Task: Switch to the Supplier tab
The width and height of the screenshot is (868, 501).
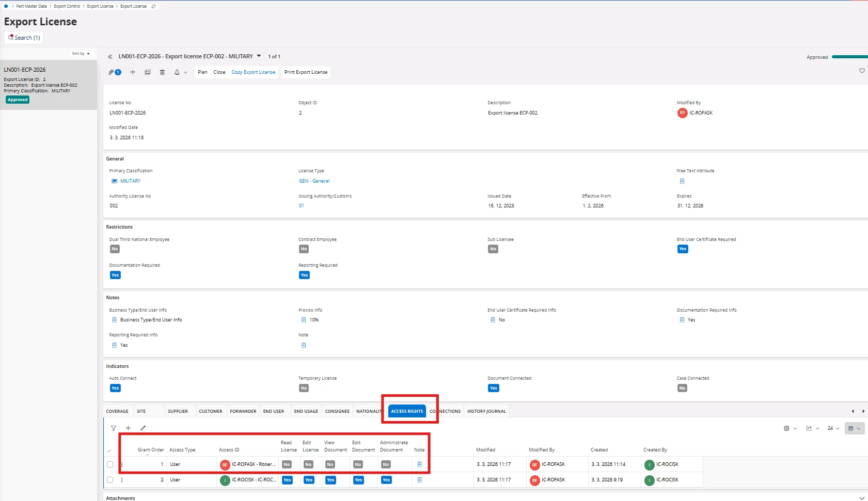Action: [178, 411]
